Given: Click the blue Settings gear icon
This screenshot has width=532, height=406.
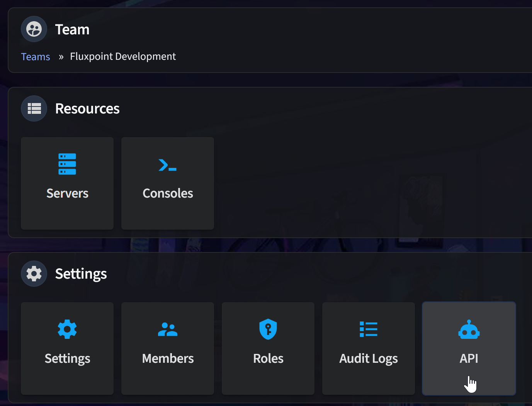Looking at the screenshot, I should pyautogui.click(x=67, y=329).
